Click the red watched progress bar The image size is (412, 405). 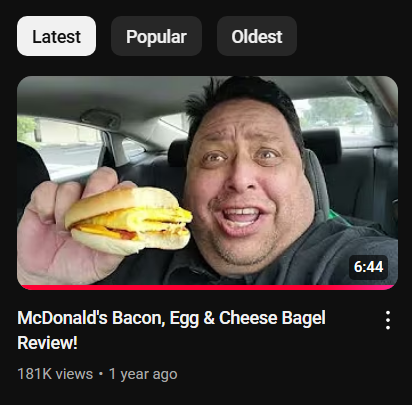pos(207,287)
